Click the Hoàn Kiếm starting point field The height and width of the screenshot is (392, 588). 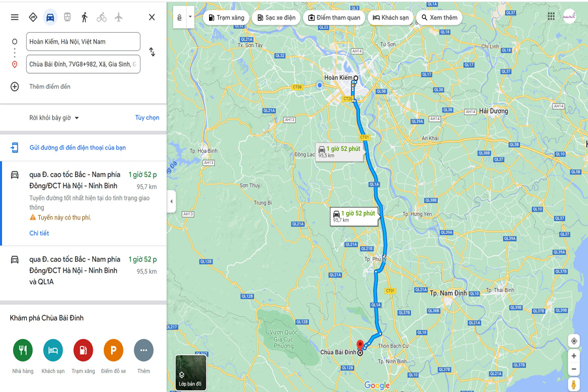point(83,42)
